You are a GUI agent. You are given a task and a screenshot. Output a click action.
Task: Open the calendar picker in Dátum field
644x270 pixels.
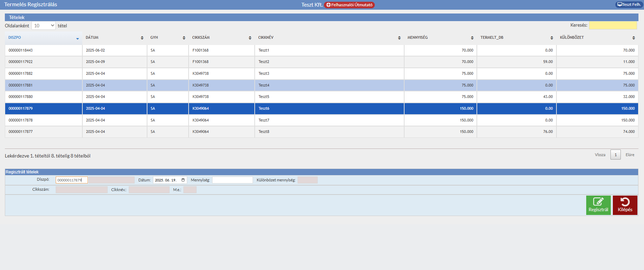[x=183, y=180]
